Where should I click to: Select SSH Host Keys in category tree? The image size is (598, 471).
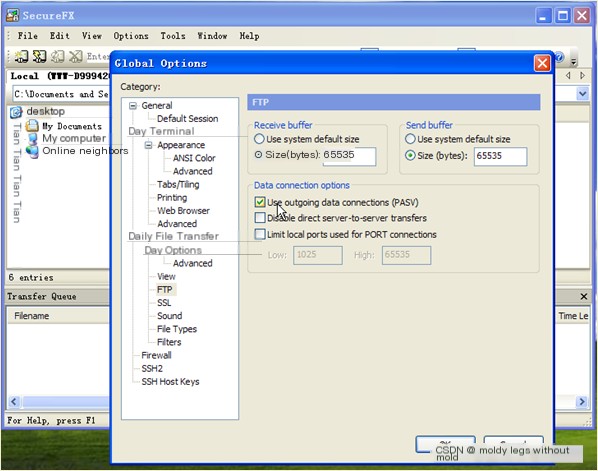coord(170,382)
